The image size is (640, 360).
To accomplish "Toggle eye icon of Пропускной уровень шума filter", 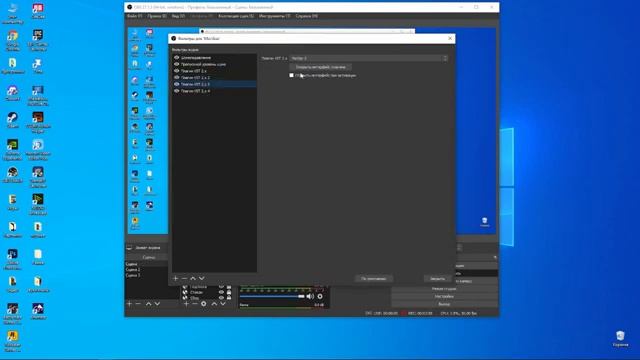I will (x=177, y=64).
